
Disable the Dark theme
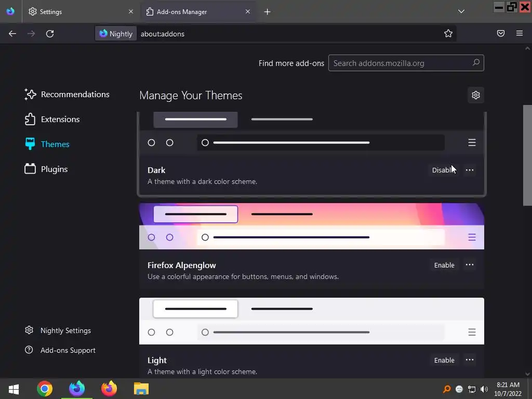445,170
